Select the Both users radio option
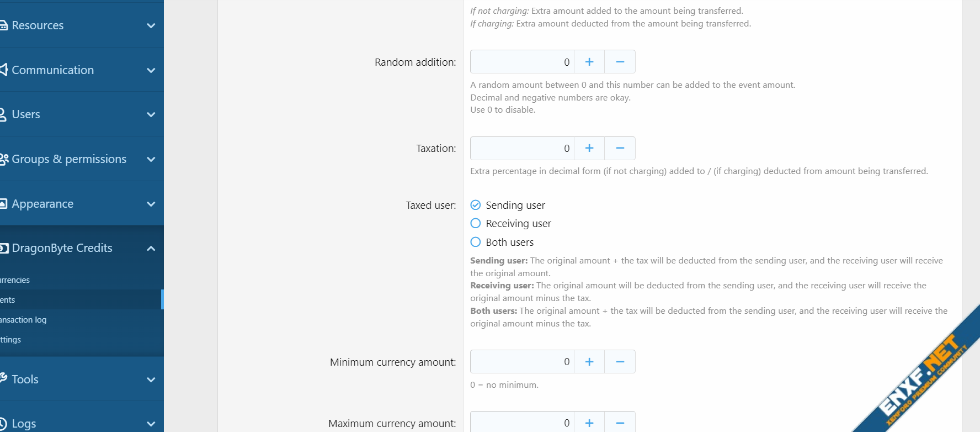This screenshot has width=980, height=432. point(476,242)
